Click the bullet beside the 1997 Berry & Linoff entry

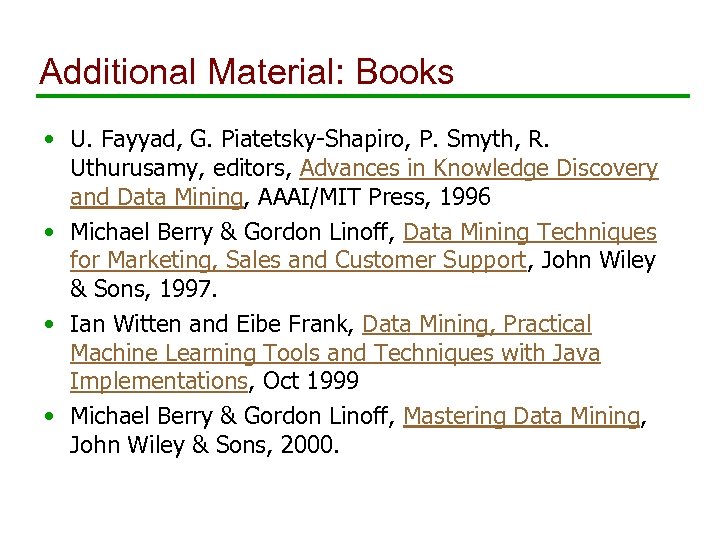click(x=49, y=233)
